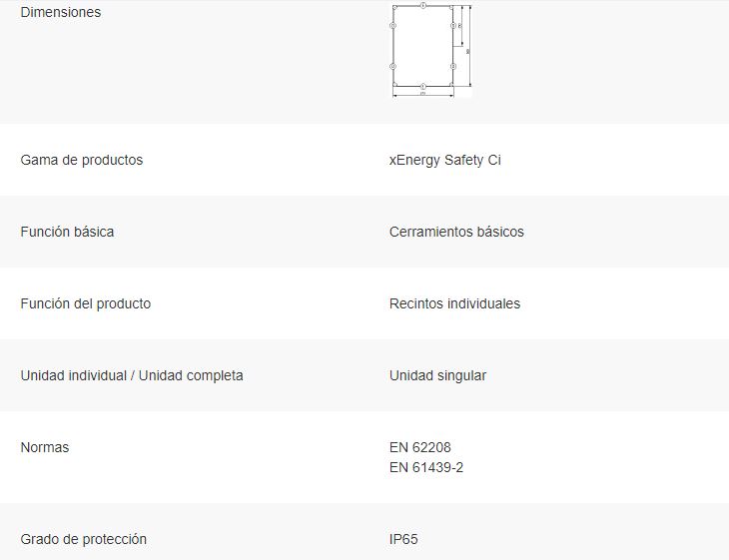Select the "Función básica" label

click(67, 232)
